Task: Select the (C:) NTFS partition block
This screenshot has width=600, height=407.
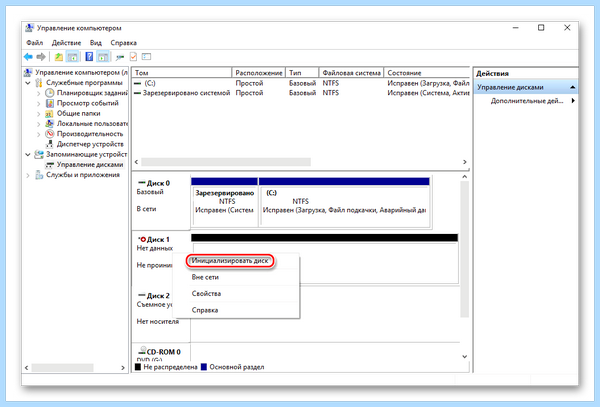Action: (344, 203)
